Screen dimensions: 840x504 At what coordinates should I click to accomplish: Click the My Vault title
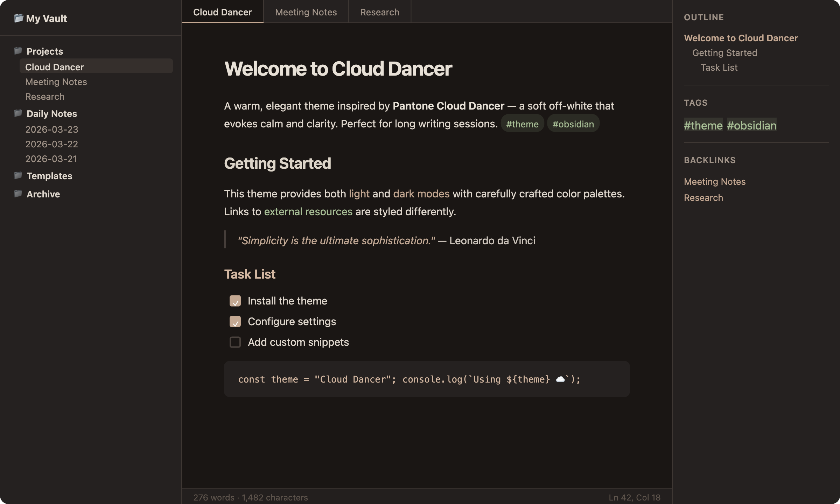[x=46, y=19]
